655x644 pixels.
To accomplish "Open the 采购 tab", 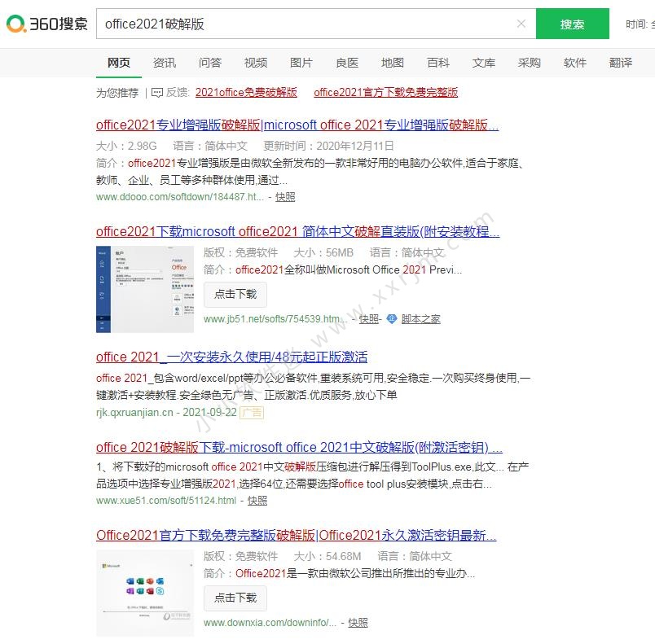I will (530, 63).
